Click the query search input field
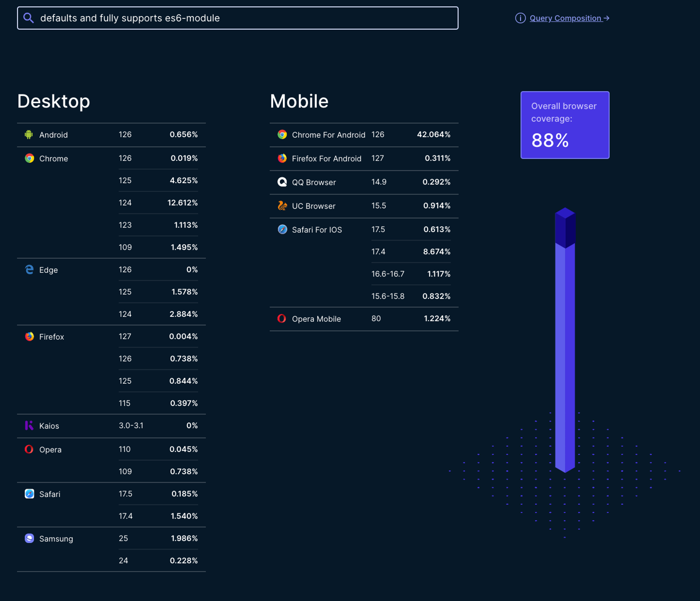This screenshot has width=700, height=601. point(238,18)
